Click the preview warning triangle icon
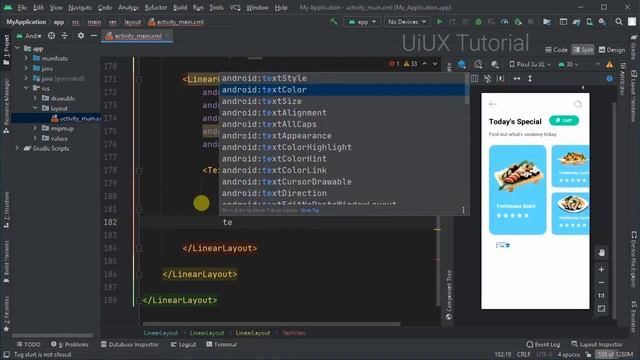The image size is (640, 360). pos(609,64)
